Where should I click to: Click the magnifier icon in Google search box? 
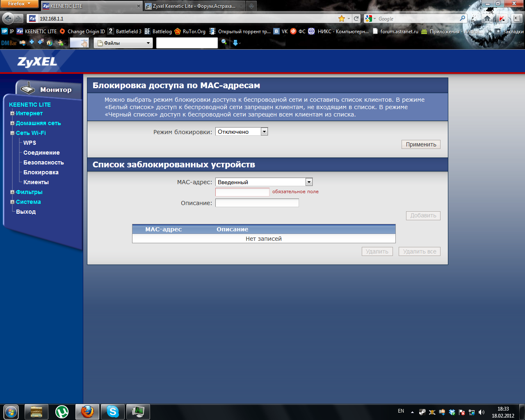pyautogui.click(x=463, y=18)
